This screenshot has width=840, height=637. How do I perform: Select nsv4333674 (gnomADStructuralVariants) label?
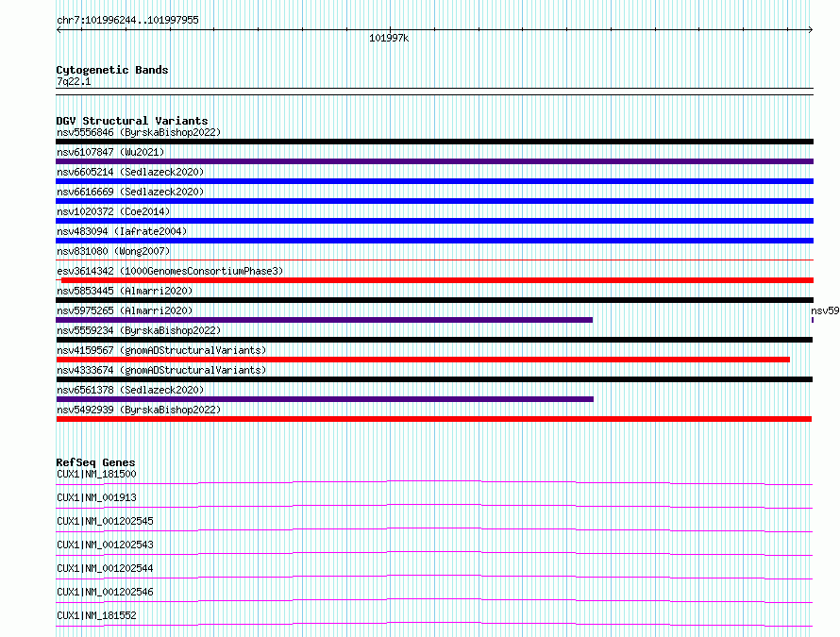(x=161, y=370)
